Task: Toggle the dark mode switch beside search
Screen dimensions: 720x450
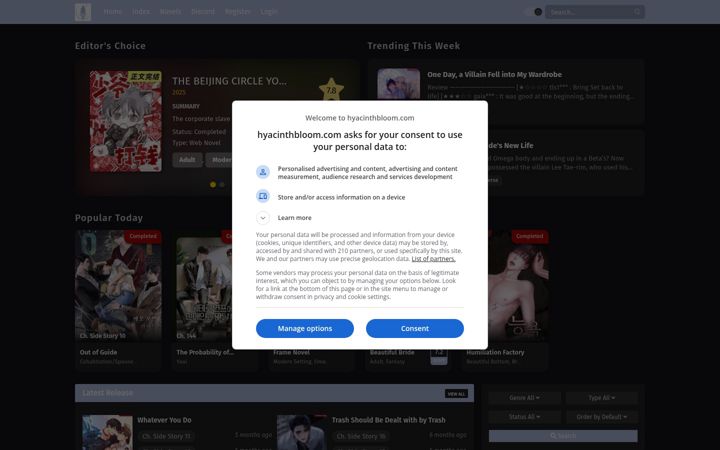Action: [534, 12]
